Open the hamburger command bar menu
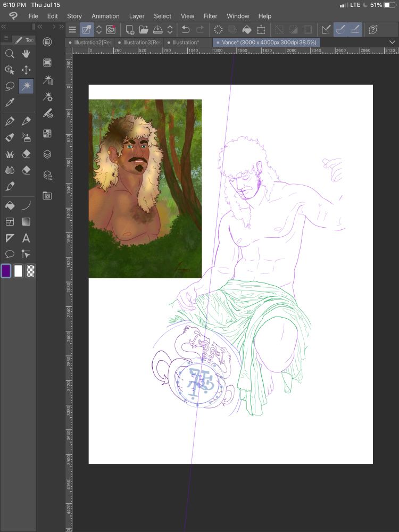 tap(72, 29)
